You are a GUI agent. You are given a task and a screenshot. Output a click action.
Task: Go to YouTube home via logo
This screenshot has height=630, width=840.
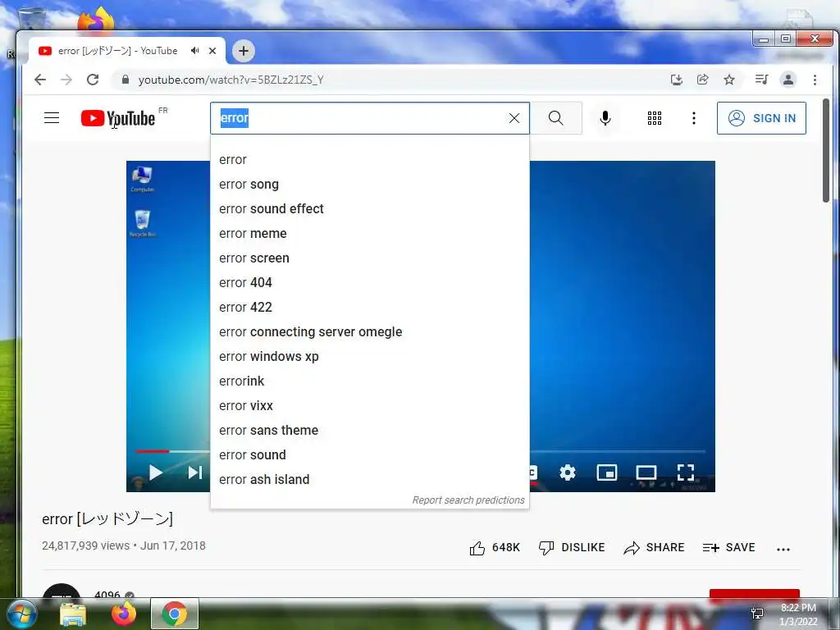pyautogui.click(x=118, y=118)
